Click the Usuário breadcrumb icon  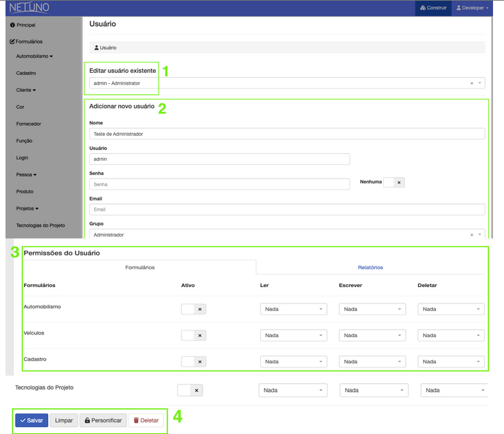(x=97, y=48)
